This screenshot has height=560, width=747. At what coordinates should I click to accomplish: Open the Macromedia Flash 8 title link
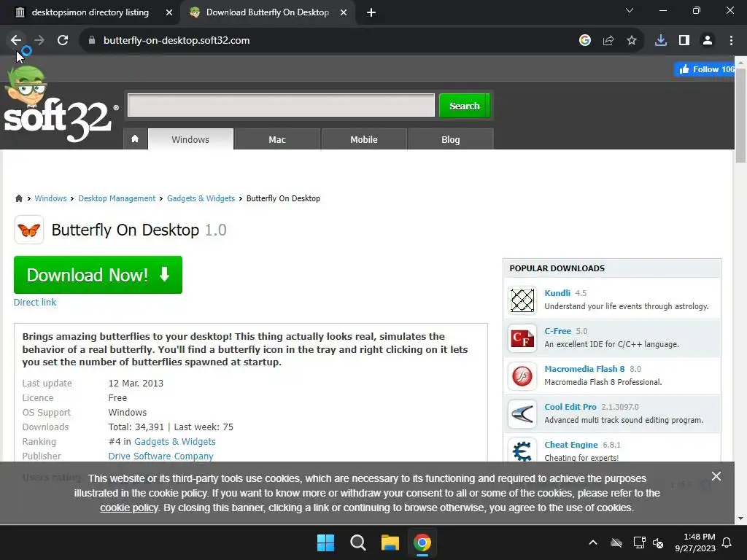[584, 369]
